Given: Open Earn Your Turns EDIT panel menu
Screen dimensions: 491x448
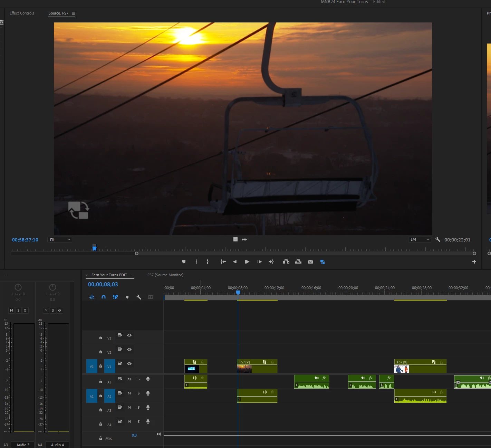Looking at the screenshot, I should click(x=133, y=275).
